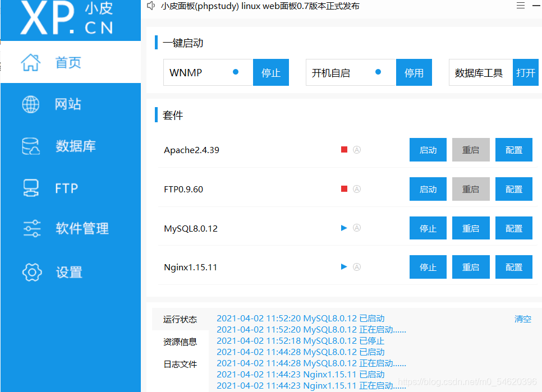Click the settings gear icon
Image resolution: width=542 pixels, height=392 pixels.
coord(32,272)
